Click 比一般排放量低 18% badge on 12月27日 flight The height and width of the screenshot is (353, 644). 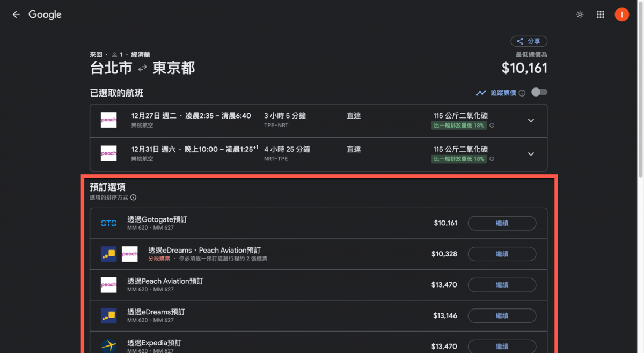[x=459, y=126]
